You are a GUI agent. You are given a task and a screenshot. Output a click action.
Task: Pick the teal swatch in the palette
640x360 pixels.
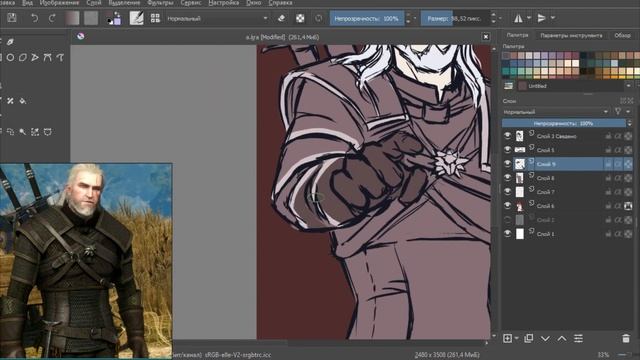[x=506, y=71]
